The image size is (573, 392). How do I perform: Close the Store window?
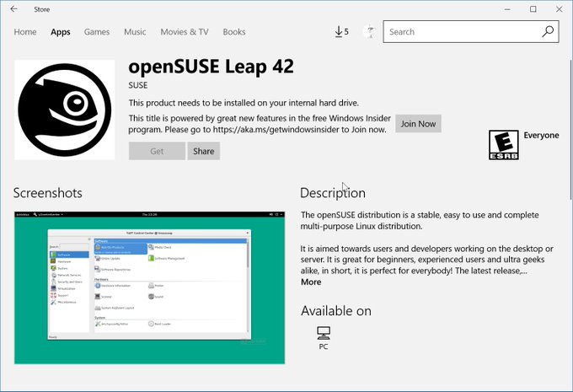coord(560,9)
